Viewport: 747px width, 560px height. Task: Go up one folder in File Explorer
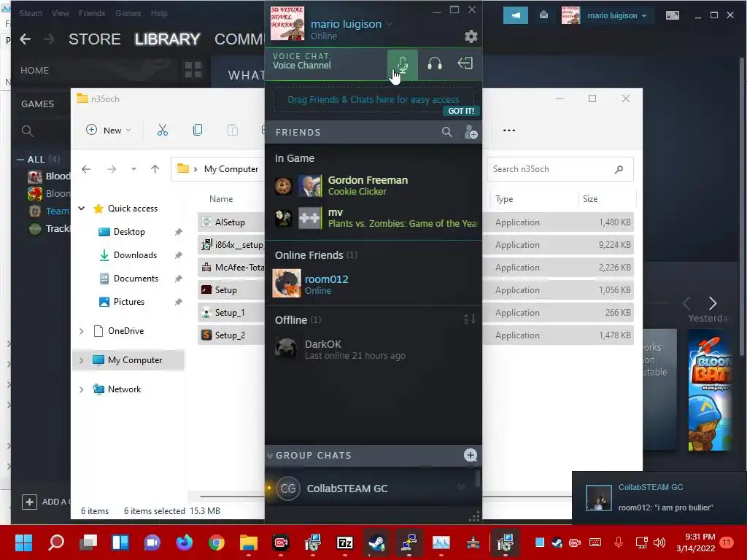[x=155, y=169]
